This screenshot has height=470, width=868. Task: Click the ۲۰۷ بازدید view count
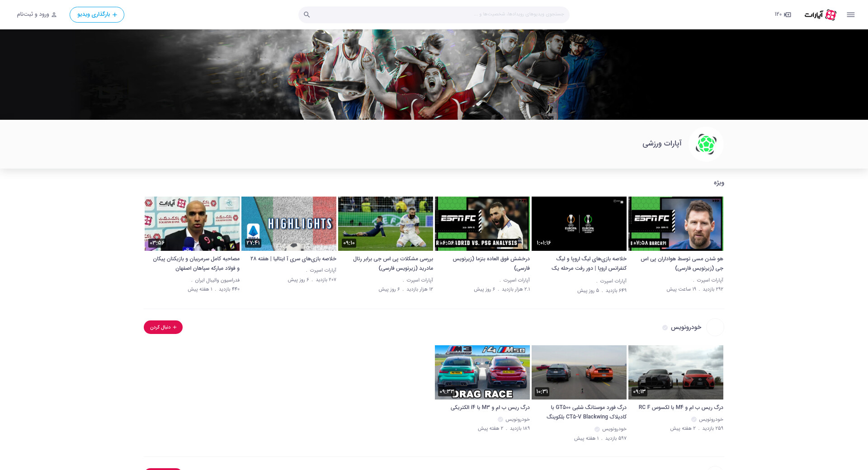point(326,280)
